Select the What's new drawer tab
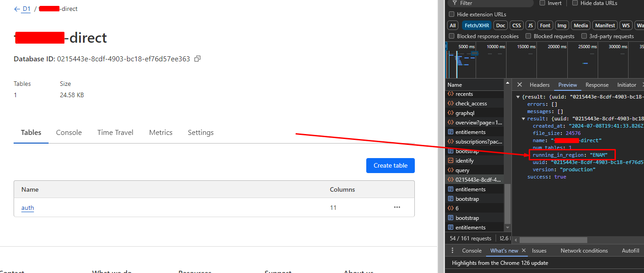This screenshot has height=273, width=644. point(504,251)
